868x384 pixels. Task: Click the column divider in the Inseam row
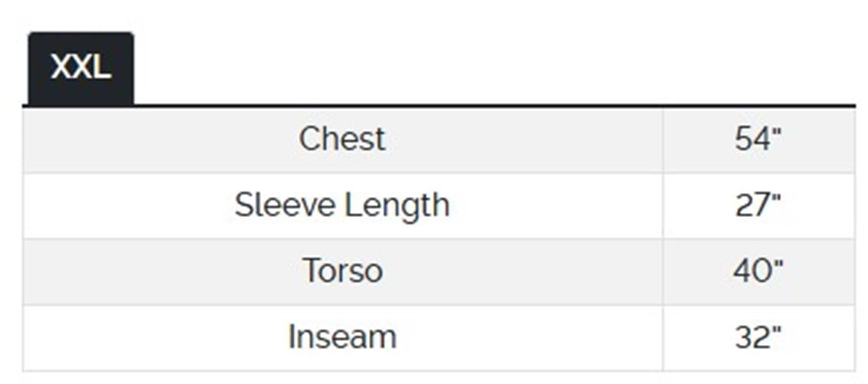coord(662,337)
